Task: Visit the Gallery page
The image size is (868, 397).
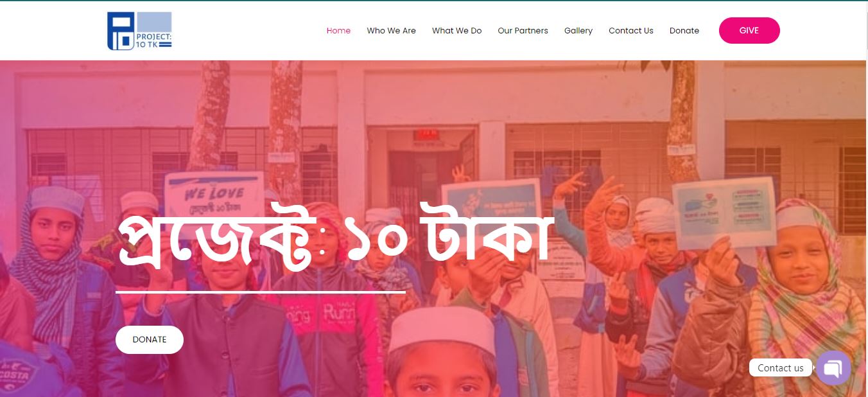Action: pos(578,31)
